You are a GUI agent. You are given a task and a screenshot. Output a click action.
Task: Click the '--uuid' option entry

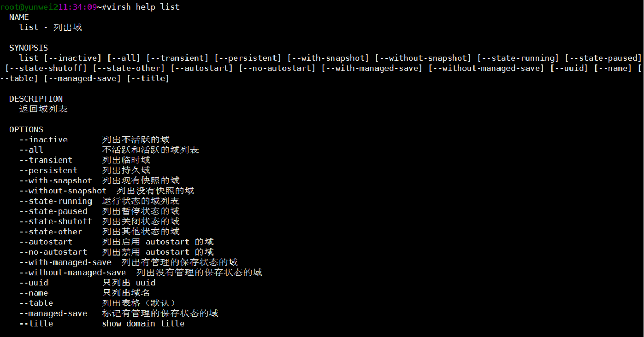point(34,283)
